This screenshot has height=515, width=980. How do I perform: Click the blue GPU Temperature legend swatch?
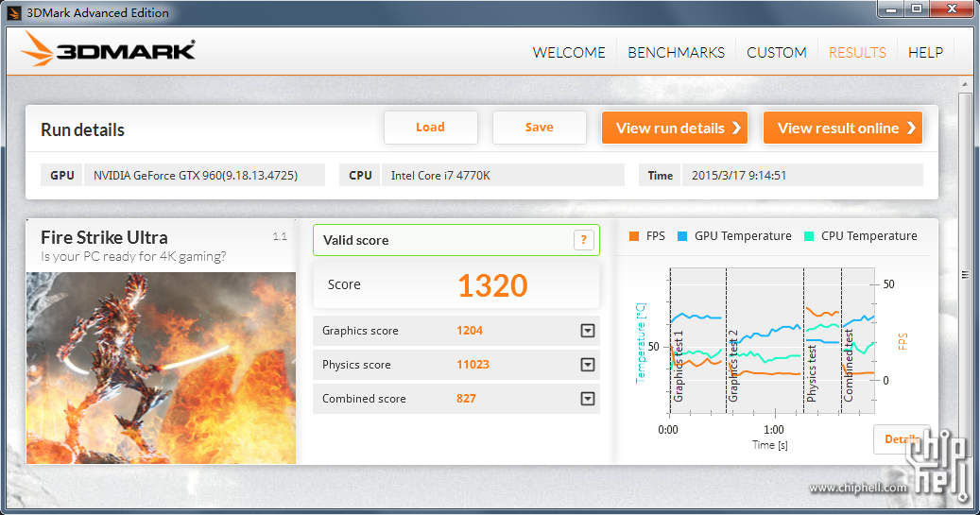[x=682, y=236]
